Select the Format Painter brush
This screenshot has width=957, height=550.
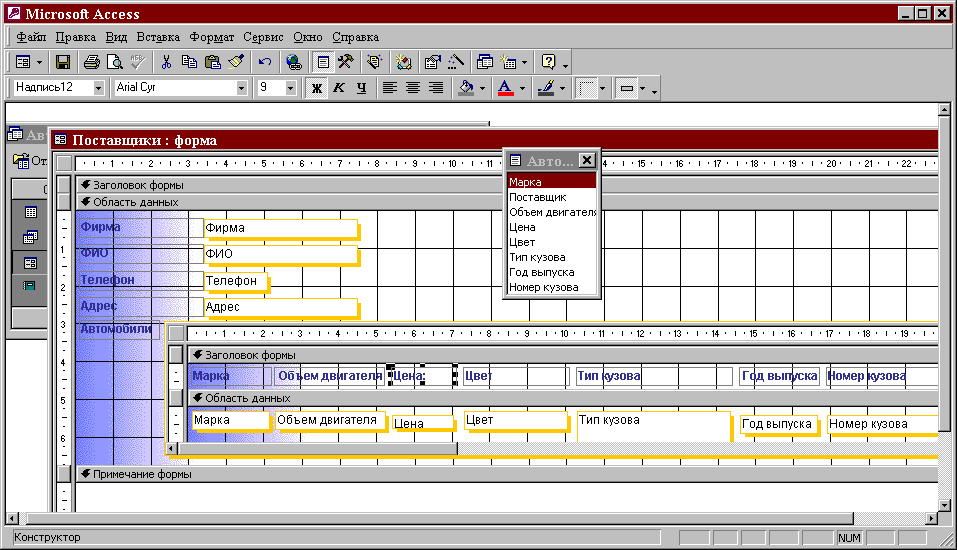pos(236,62)
